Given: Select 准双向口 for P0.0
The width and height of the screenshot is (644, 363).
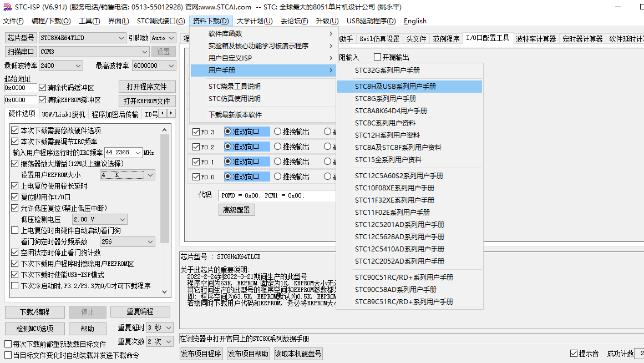Looking at the screenshot, I should (x=227, y=177).
